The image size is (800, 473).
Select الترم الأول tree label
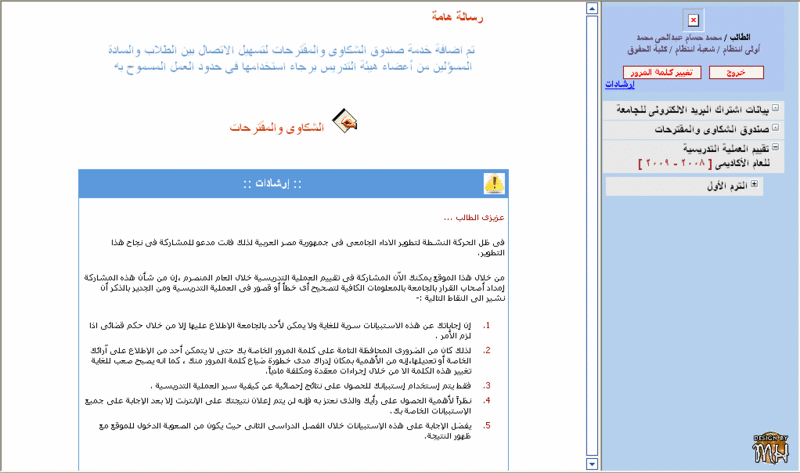[x=727, y=186]
